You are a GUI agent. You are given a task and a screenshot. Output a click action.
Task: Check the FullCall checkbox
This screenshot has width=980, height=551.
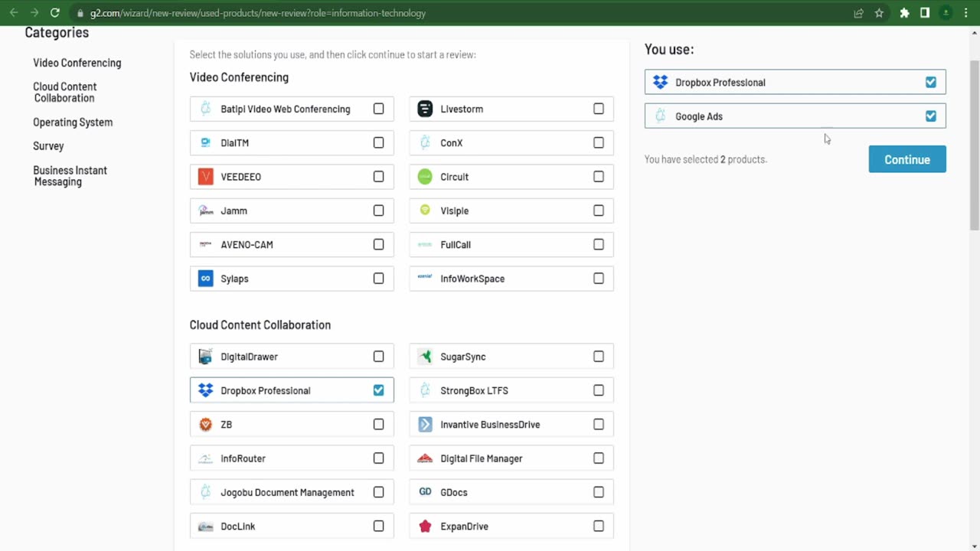coord(599,245)
